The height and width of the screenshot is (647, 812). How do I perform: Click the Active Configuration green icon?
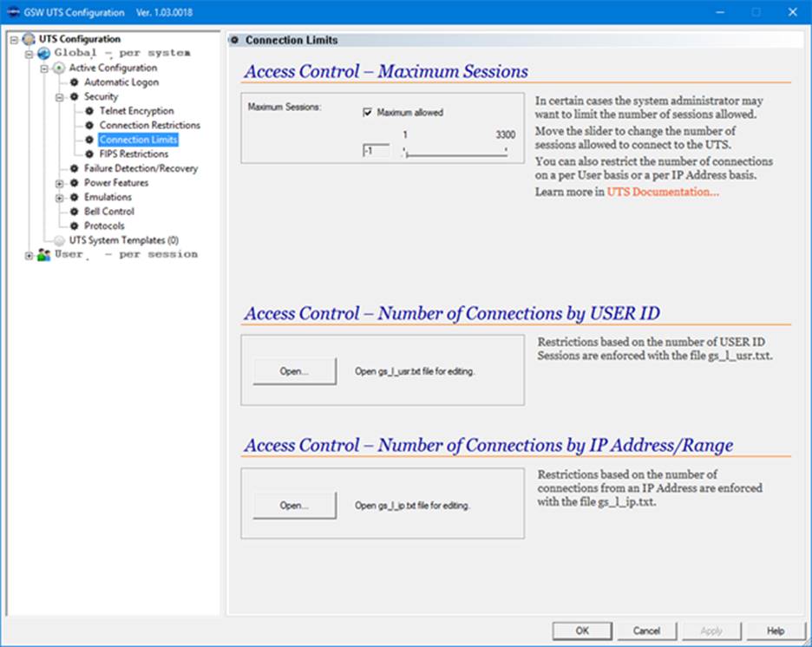[x=60, y=68]
